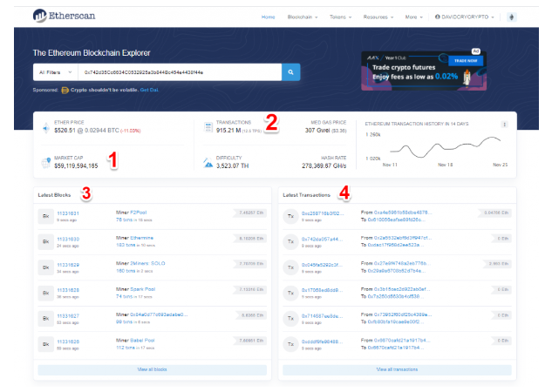The height and width of the screenshot is (392, 552).
Task: Open From address 0xa4e5961b58dba4876
Action: [x=403, y=213]
